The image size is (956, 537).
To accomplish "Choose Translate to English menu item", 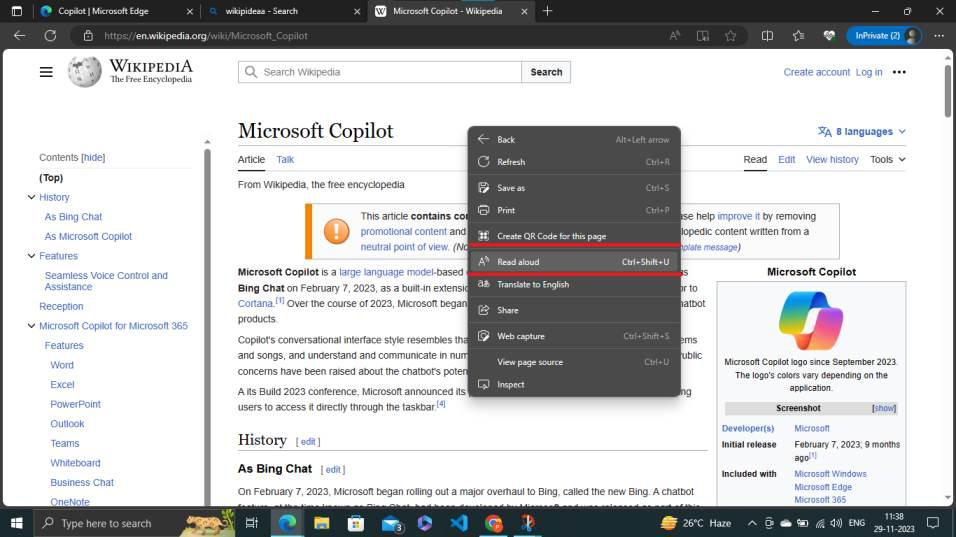I will [574, 285].
